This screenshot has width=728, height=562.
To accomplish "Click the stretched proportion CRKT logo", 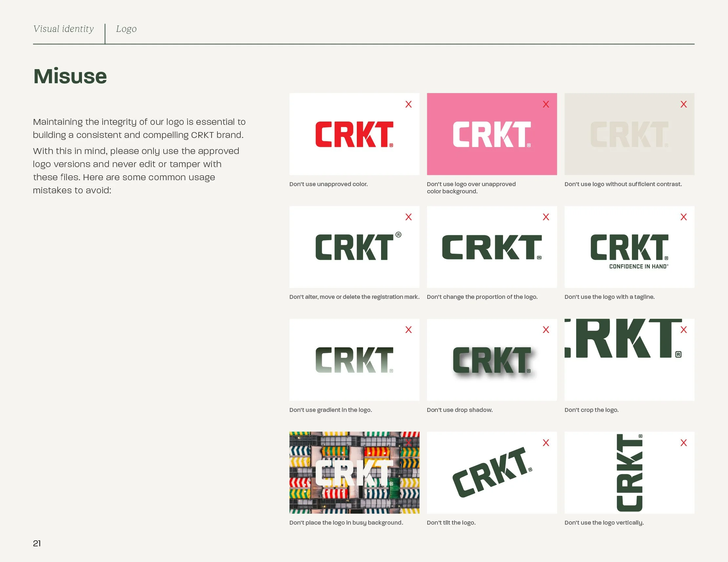I will tap(491, 247).
